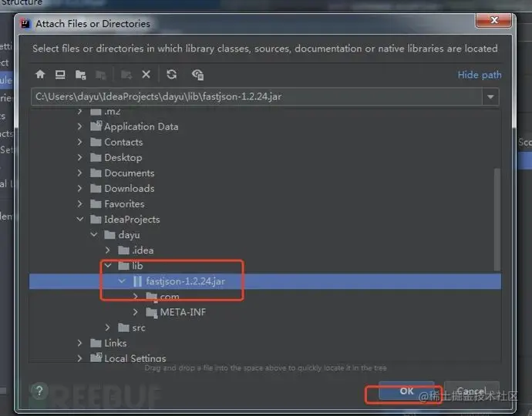This screenshot has width=532, height=416.
Task: Jump to desktop directory icon
Action: [x=60, y=74]
